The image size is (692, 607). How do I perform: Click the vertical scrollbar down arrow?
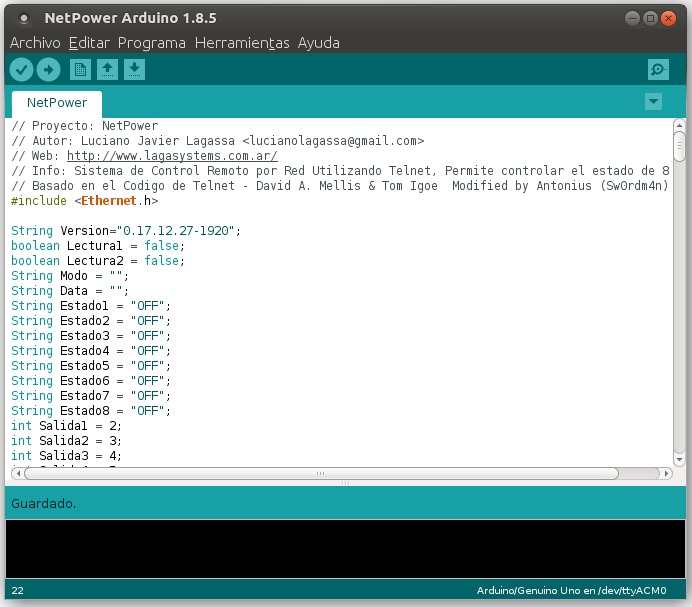[x=679, y=460]
